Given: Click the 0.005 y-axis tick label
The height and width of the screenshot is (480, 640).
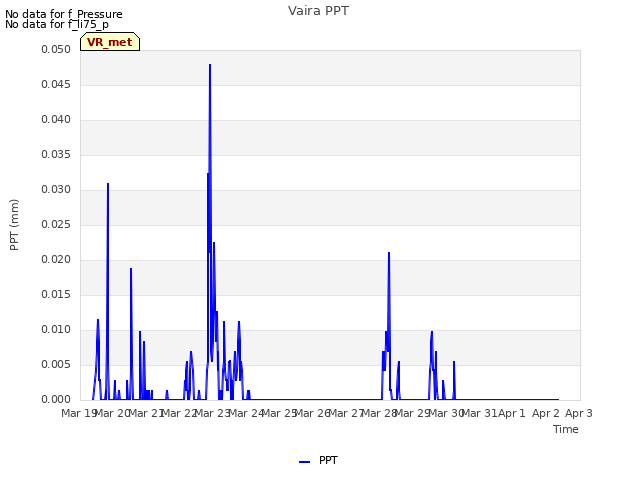Looking at the screenshot, I should (56, 364).
